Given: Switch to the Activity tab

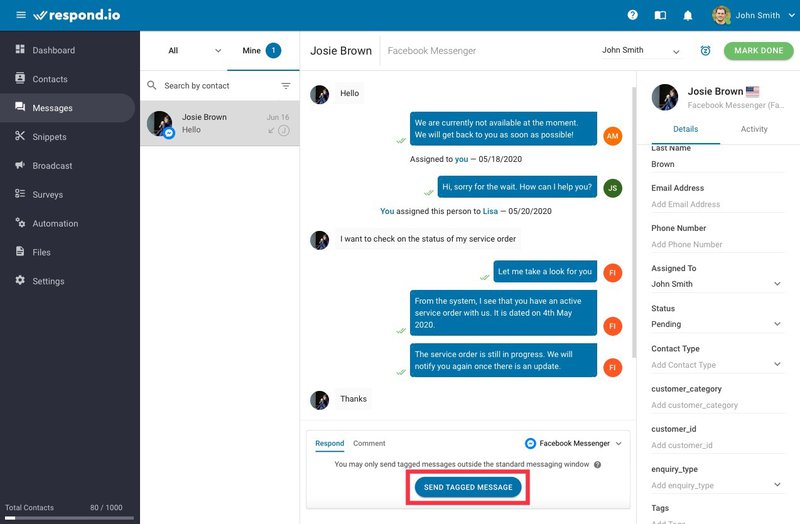Looking at the screenshot, I should (x=754, y=129).
